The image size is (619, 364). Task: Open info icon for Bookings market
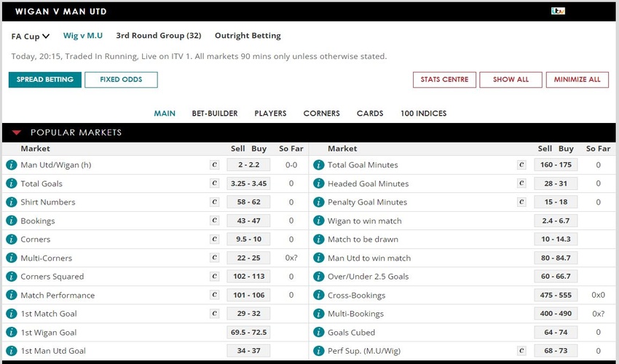(x=12, y=221)
